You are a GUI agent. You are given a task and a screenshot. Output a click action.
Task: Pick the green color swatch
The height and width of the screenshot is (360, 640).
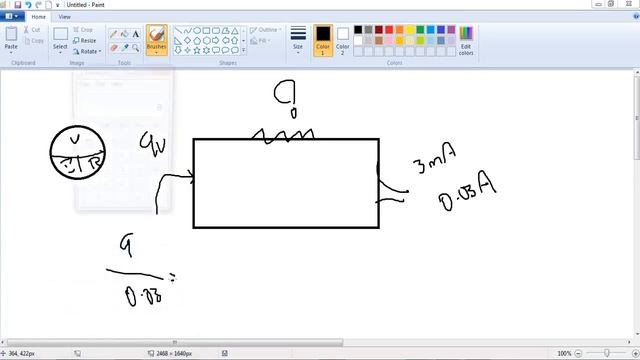click(x=420, y=29)
